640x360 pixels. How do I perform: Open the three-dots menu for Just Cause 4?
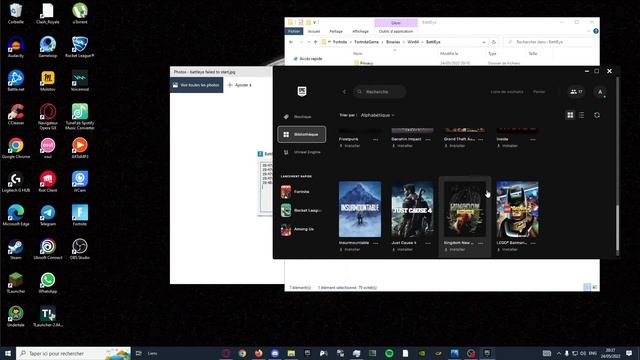428,243
